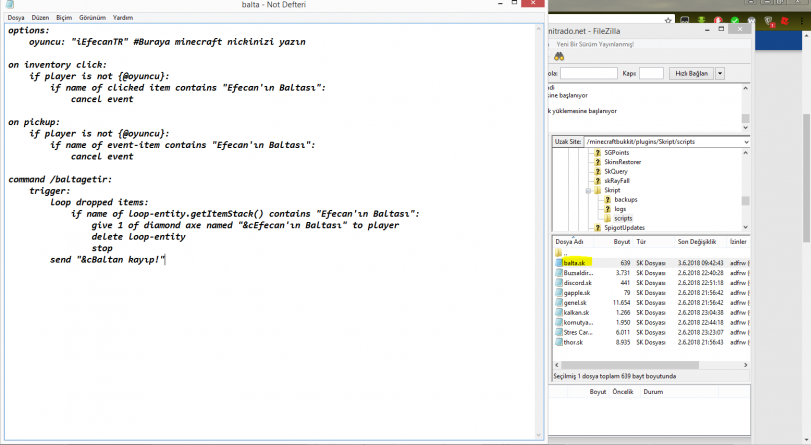
Task: Open the Hızlı Bağlan history dropdown arrow
Action: coord(719,73)
